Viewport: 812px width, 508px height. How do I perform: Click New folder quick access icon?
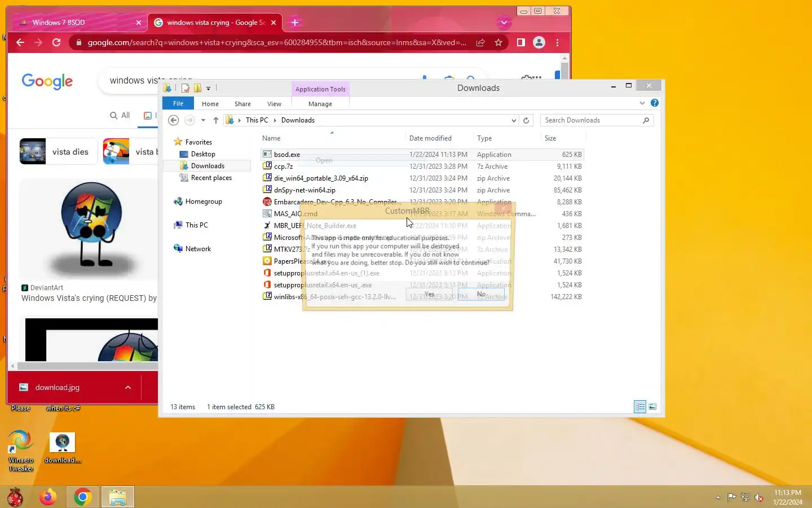click(x=197, y=88)
